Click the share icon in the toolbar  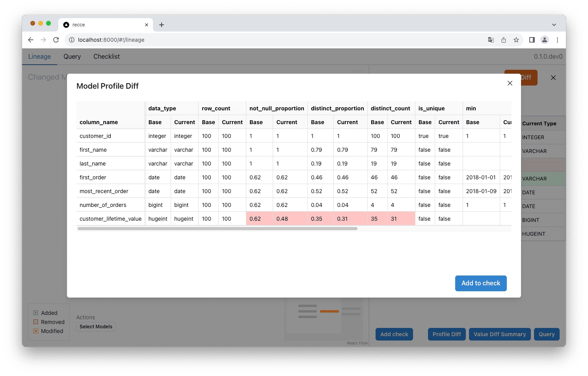[503, 40]
